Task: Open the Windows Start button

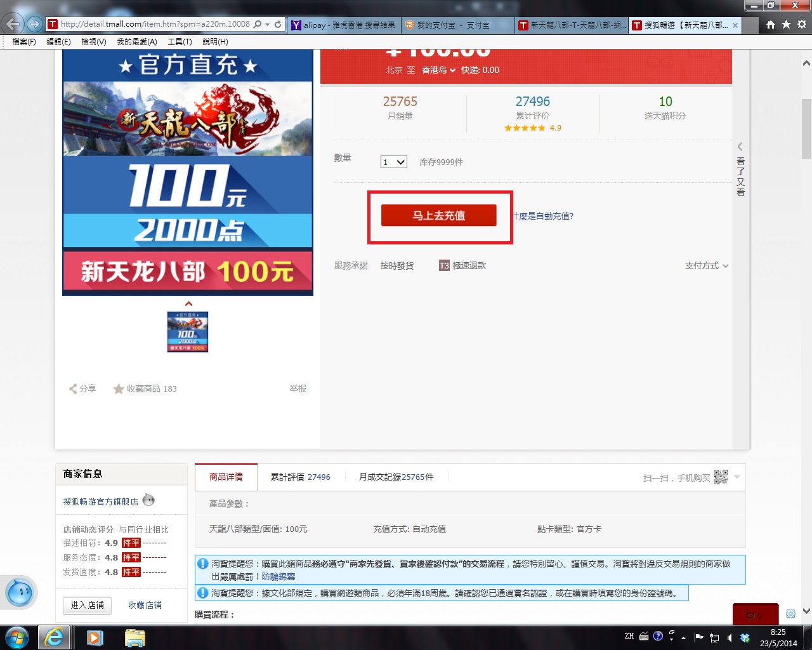Action: (x=17, y=637)
